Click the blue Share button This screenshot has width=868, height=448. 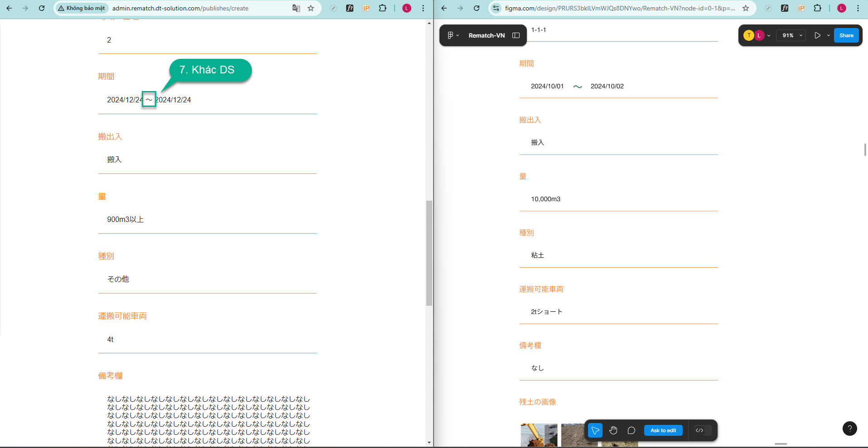click(846, 35)
